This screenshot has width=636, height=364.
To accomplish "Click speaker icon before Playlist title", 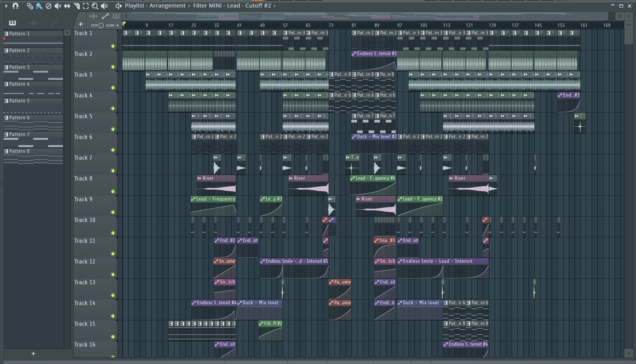I will [x=118, y=6].
